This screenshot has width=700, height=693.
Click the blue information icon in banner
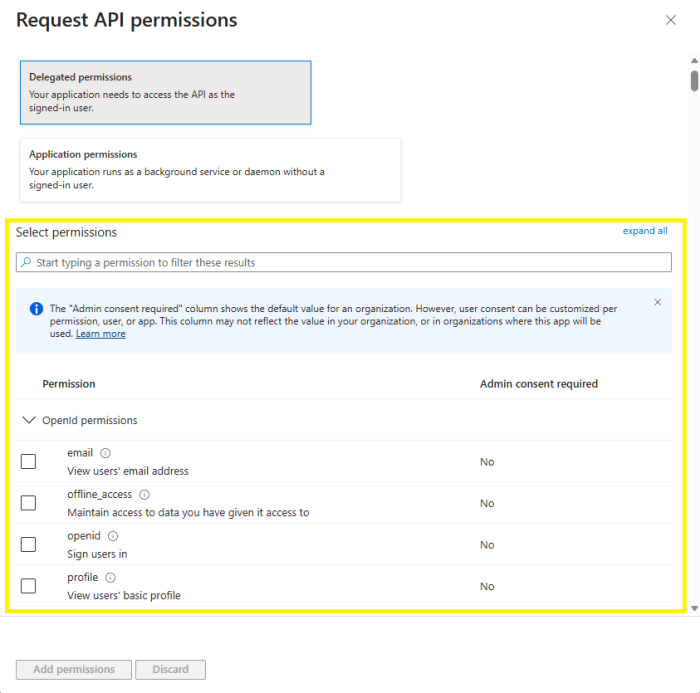[x=36, y=309]
